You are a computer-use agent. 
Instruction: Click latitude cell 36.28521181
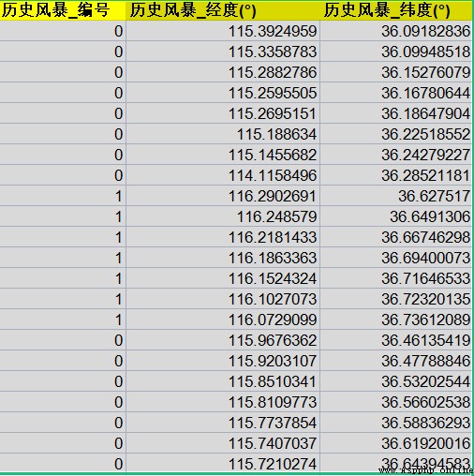point(396,175)
